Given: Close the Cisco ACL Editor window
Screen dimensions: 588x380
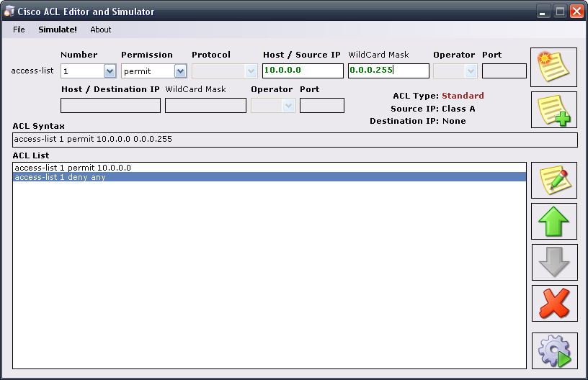Looking at the screenshot, I should (576, 12).
